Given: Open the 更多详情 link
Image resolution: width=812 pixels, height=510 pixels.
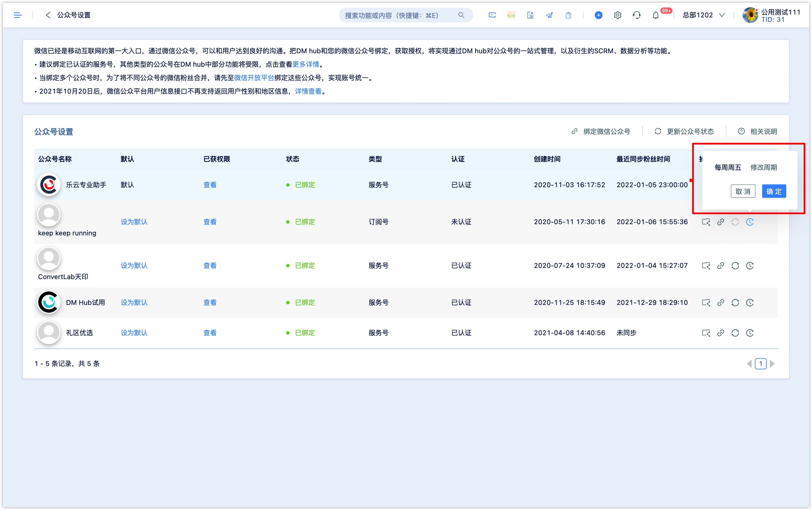Looking at the screenshot, I should click(x=305, y=64).
